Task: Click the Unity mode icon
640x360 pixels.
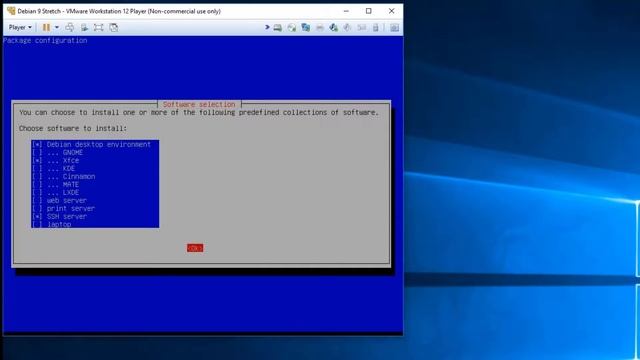Action: pos(113,27)
